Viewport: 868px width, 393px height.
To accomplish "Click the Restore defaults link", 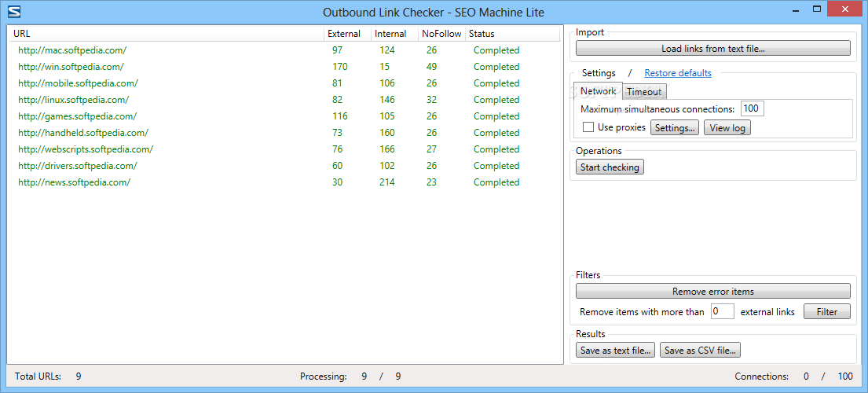I will pos(678,73).
